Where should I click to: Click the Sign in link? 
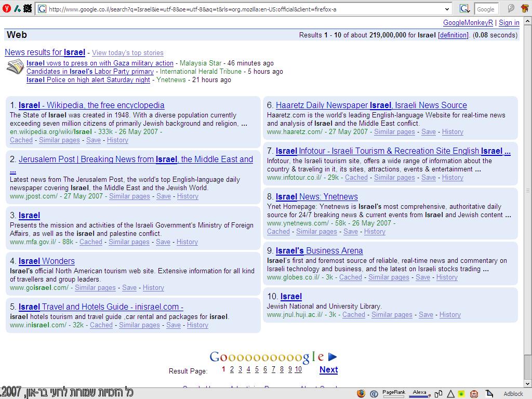coord(509,23)
